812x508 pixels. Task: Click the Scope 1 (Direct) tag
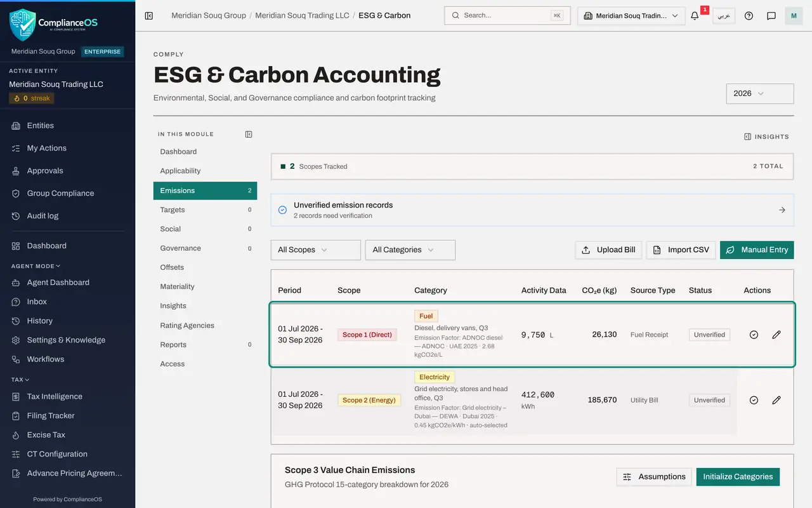(x=367, y=335)
